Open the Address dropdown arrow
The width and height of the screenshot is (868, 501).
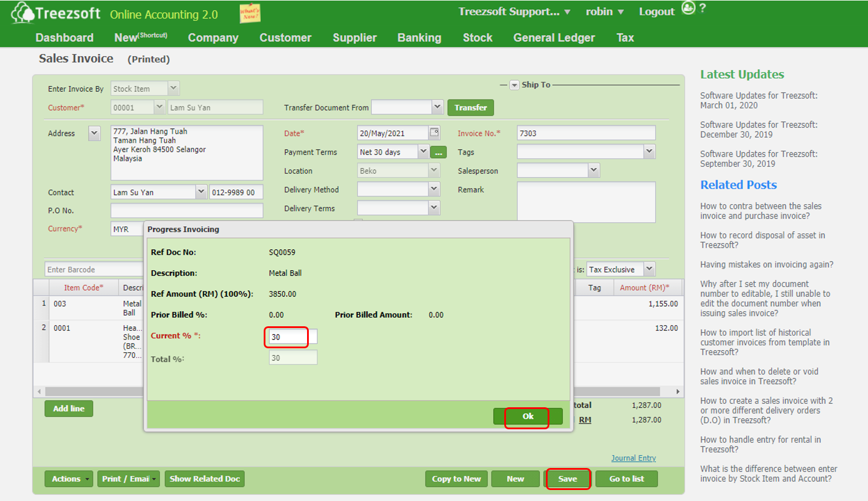[x=94, y=133]
